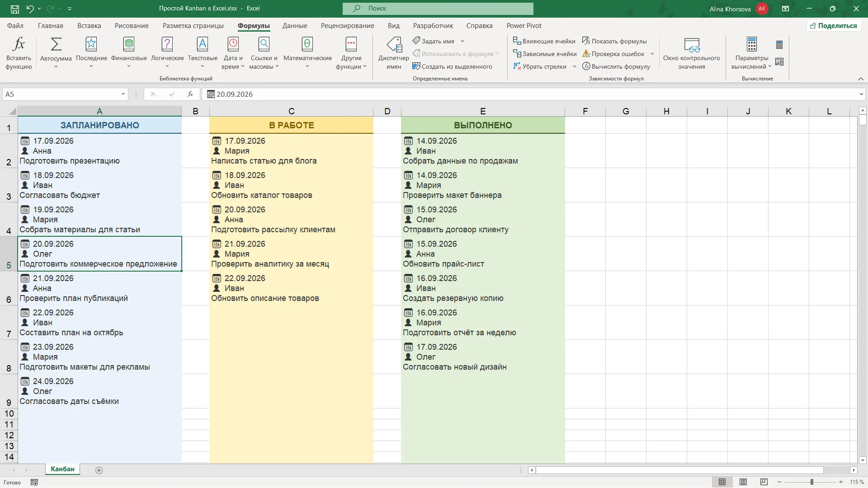
Task: Open the Watch Window
Action: click(691, 53)
